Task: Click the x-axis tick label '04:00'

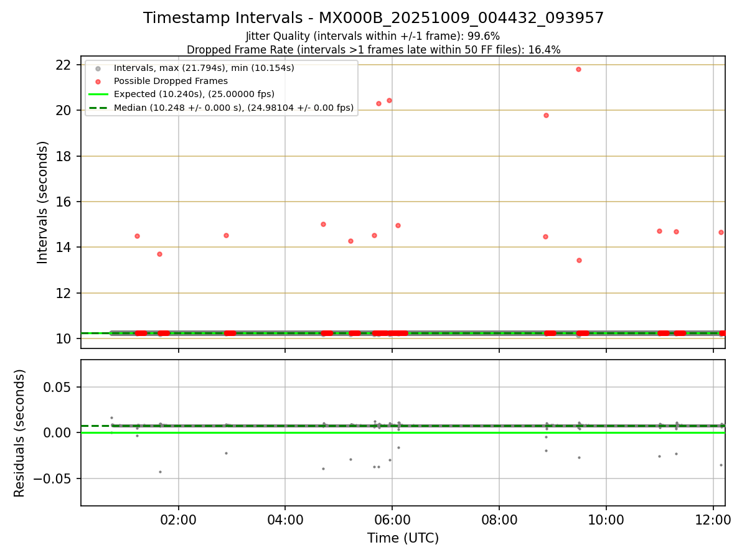Action: (x=285, y=520)
